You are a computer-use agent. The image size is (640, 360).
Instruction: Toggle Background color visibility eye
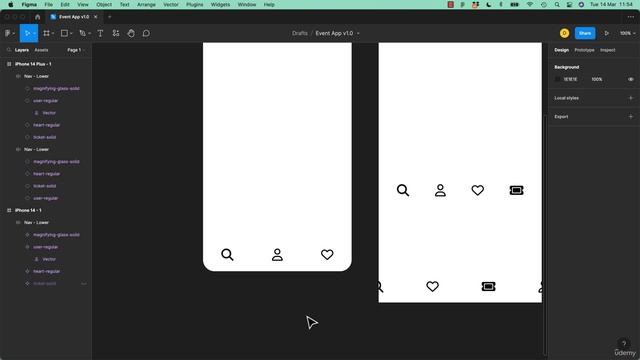(631, 79)
